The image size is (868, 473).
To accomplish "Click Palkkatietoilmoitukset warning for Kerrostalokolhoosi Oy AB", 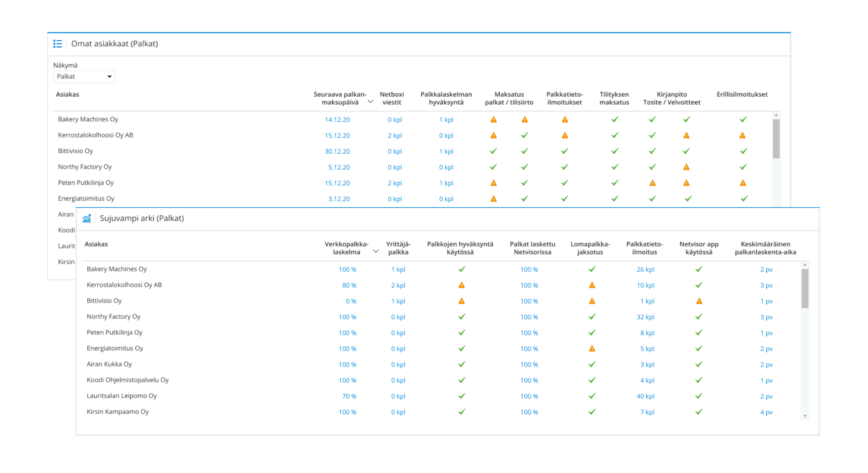I will (x=565, y=135).
